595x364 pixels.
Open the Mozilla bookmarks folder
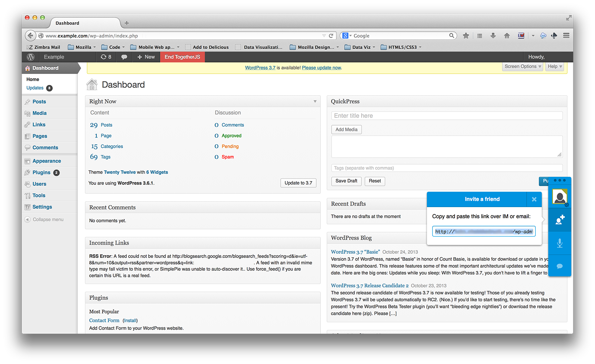pyautogui.click(x=82, y=47)
